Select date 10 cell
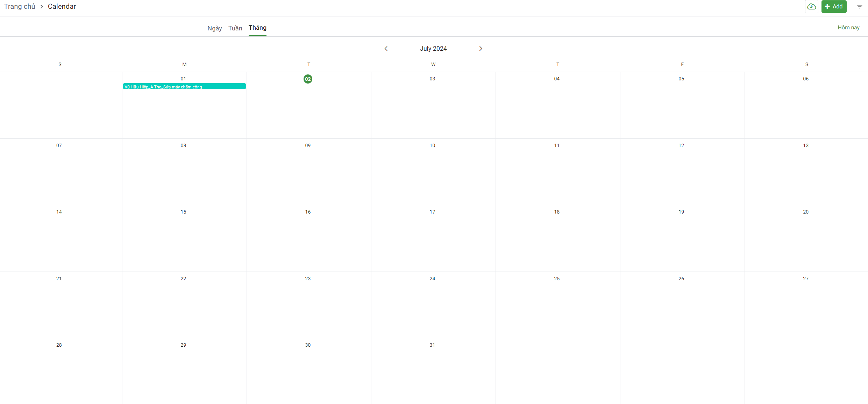This screenshot has height=404, width=868. pos(432,146)
